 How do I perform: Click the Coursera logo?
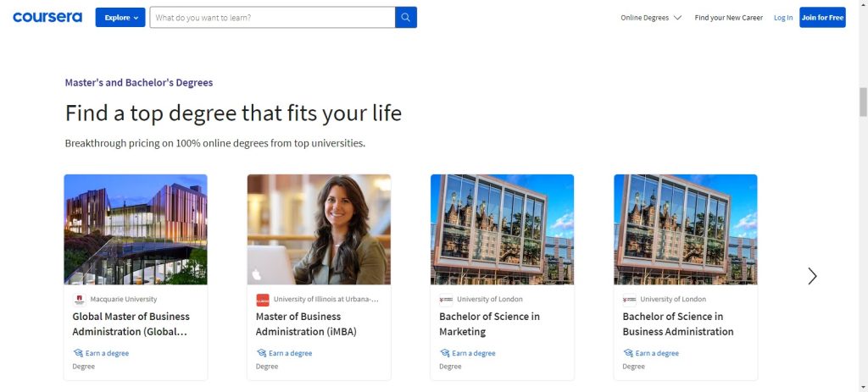[x=47, y=17]
